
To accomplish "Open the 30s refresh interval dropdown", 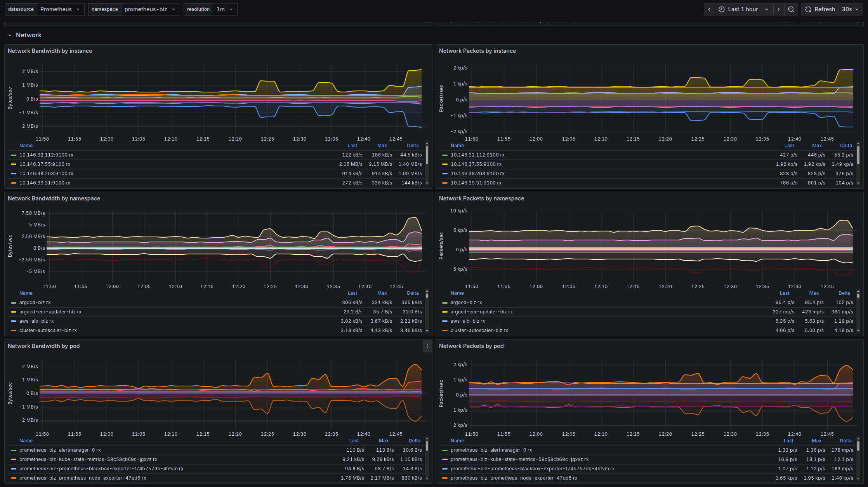I will (x=850, y=9).
